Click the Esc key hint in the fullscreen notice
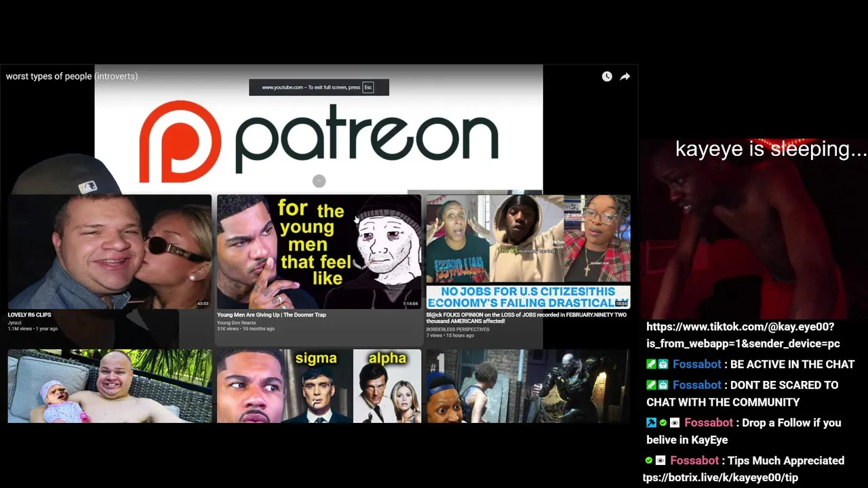Viewport: 868px width, 488px height. coord(368,87)
